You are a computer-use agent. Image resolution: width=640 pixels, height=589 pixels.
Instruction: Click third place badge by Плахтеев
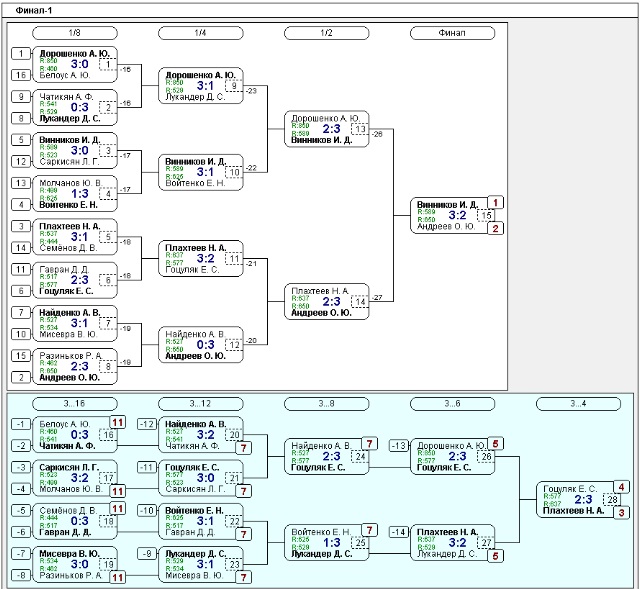[621, 512]
